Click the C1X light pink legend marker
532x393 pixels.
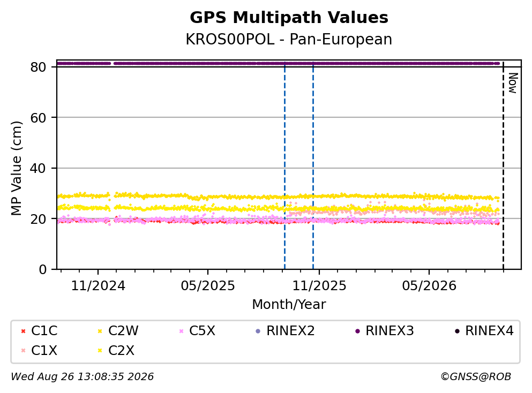click(23, 350)
